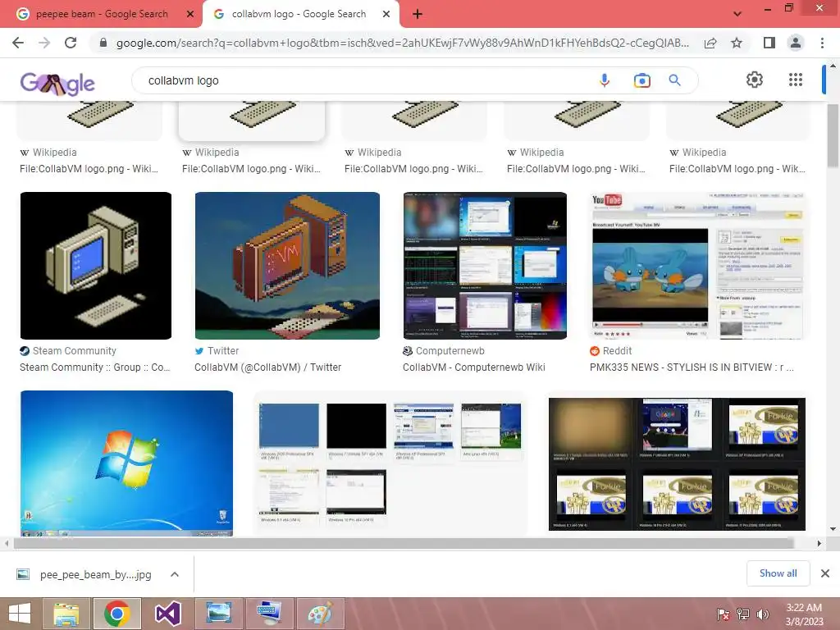This screenshot has height=630, width=840.
Task: Click the Steam Community source label
Action: [x=75, y=351]
